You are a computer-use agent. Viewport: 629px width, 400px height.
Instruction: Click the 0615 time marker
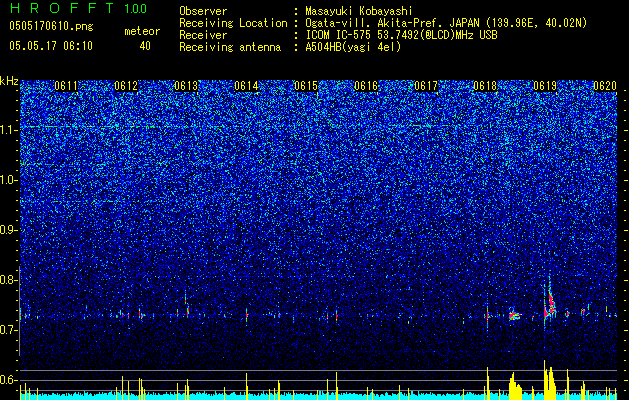click(306, 86)
